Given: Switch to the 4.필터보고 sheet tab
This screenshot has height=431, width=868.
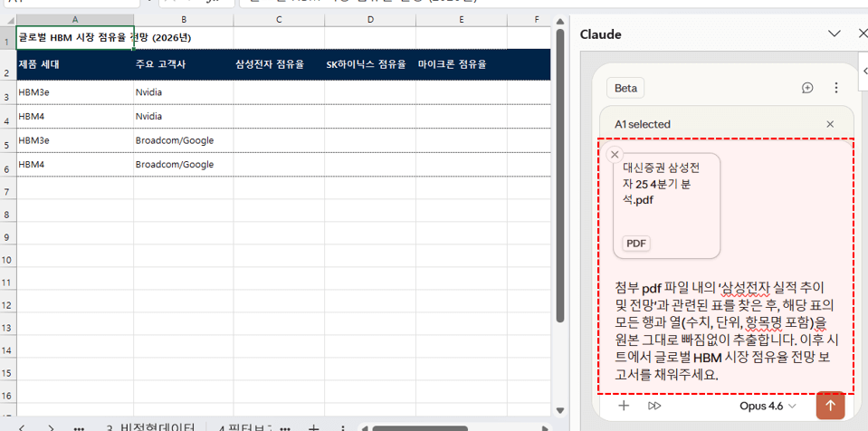Looking at the screenshot, I should point(245,427).
